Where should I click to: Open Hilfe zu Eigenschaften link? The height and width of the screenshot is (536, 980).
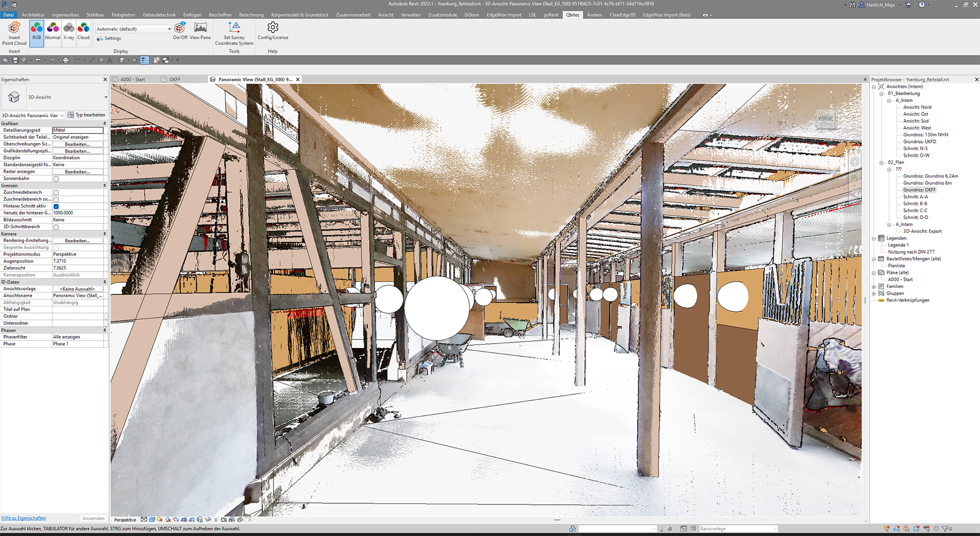[23, 518]
